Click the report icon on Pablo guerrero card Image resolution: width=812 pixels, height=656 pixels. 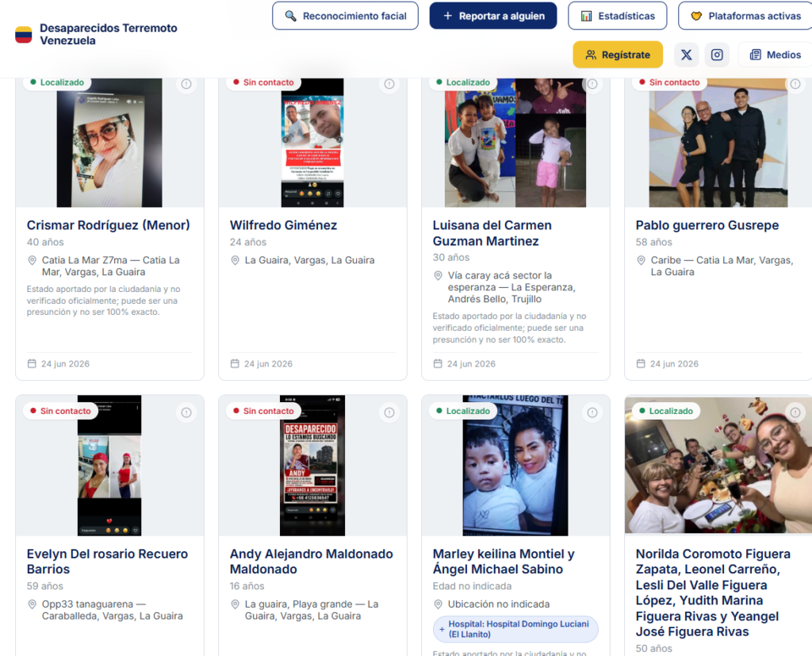pyautogui.click(x=795, y=84)
